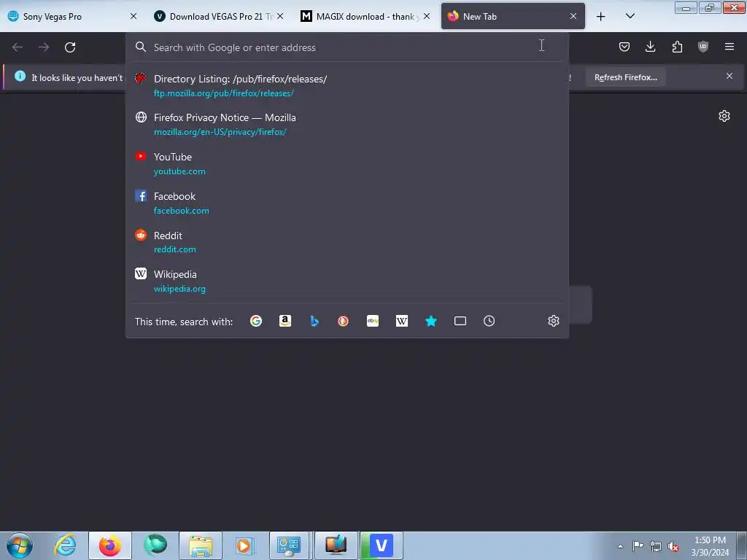Reload the page with the refresh icon
The width and height of the screenshot is (747, 560).
(70, 47)
